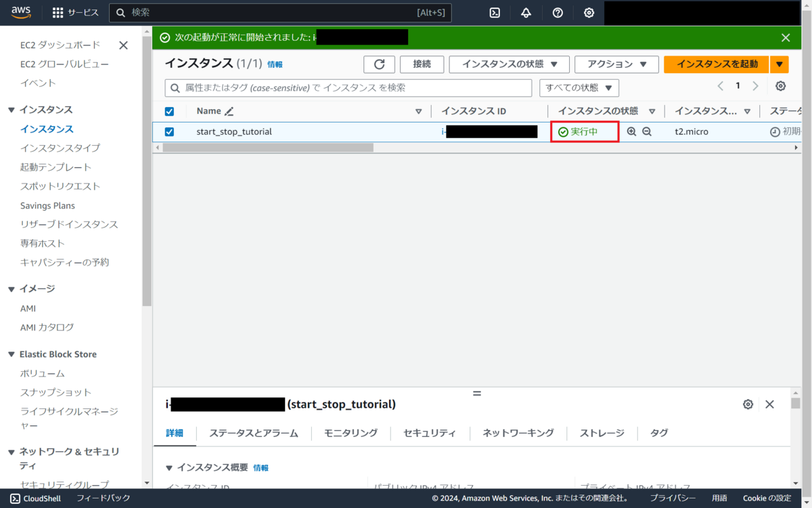Sort by Name column arrow
Image resolution: width=812 pixels, height=508 pixels.
(x=418, y=112)
